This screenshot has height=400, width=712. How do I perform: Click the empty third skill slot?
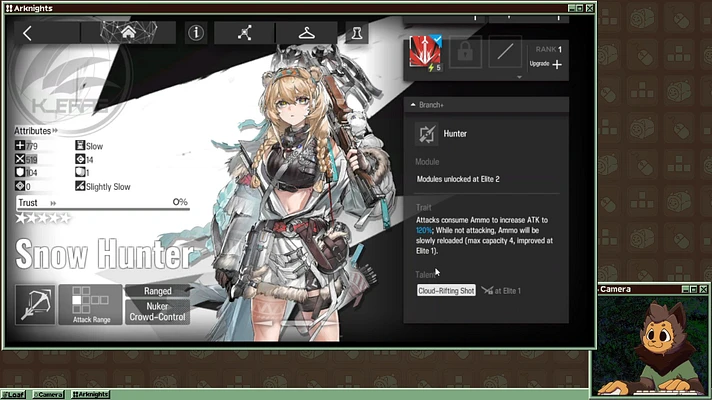[x=505, y=52]
